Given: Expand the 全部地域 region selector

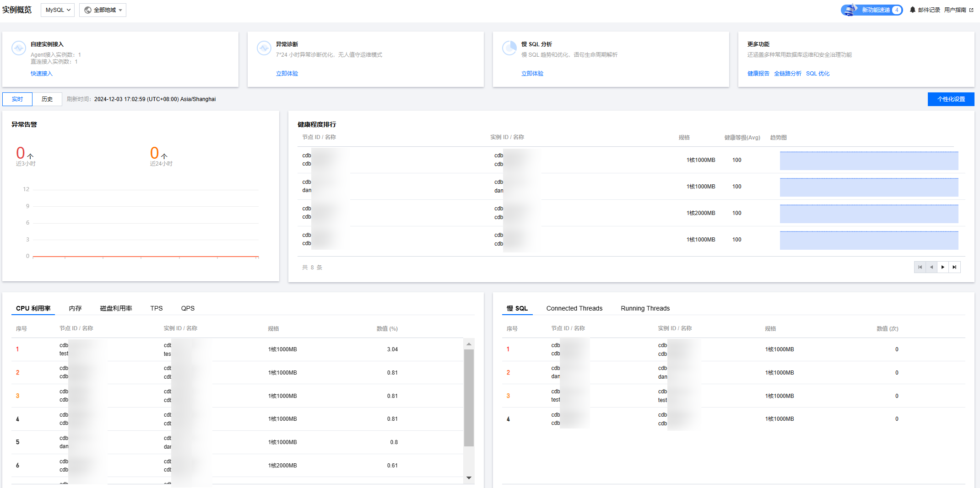Looking at the screenshot, I should click(103, 10).
